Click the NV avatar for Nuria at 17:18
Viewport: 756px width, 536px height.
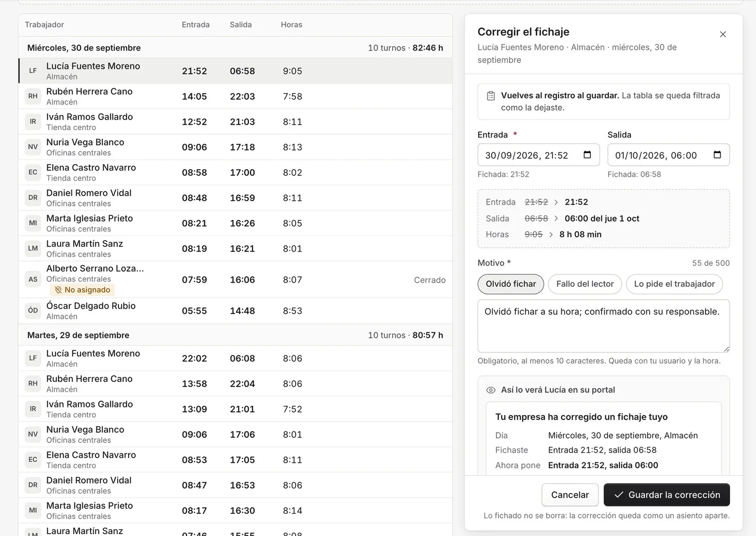pos(33,147)
